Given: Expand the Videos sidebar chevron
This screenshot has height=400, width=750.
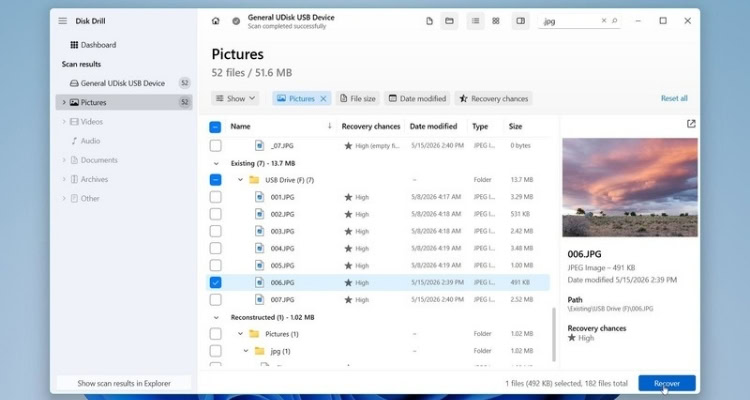Looking at the screenshot, I should 64,122.
